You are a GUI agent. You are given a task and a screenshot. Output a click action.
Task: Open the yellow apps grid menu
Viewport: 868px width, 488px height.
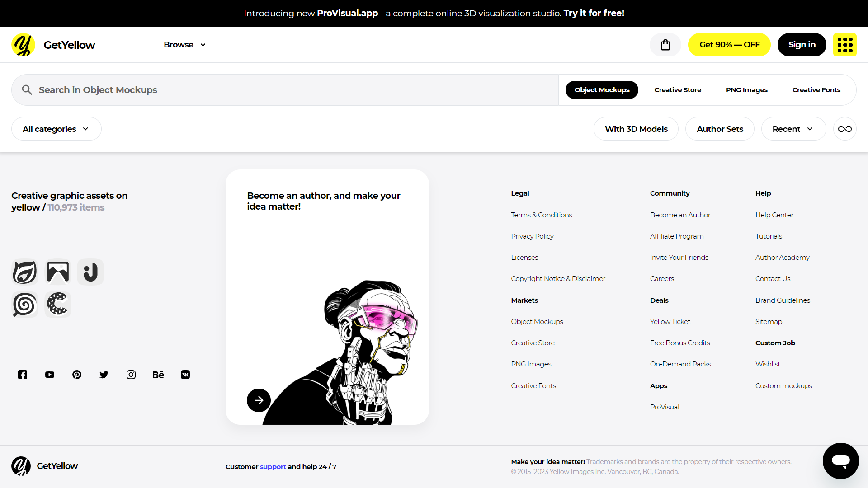844,45
